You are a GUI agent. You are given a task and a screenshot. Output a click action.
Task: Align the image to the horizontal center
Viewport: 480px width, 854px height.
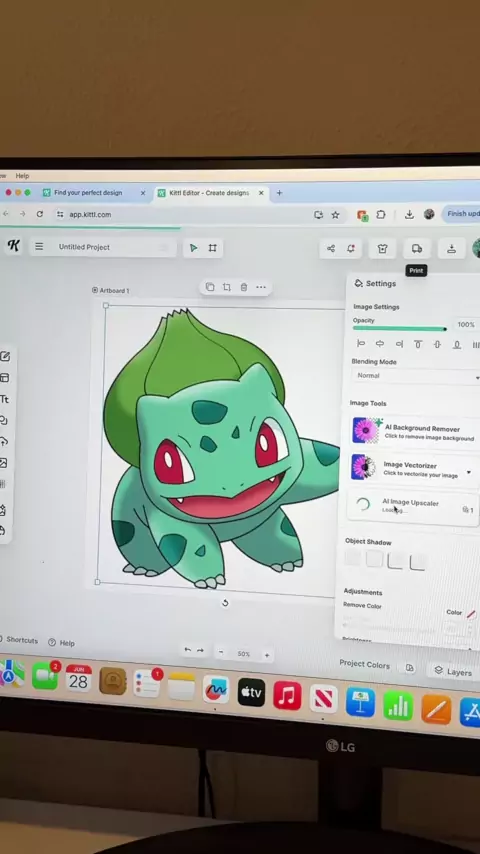(380, 343)
